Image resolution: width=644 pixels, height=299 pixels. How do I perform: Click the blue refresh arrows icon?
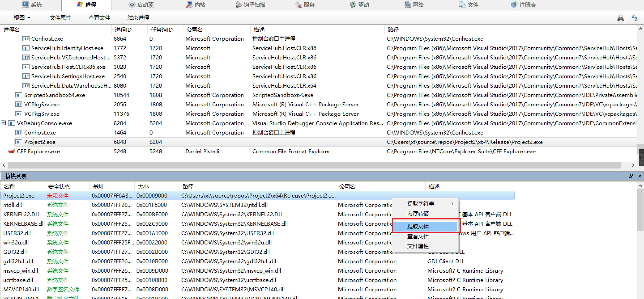635,18
